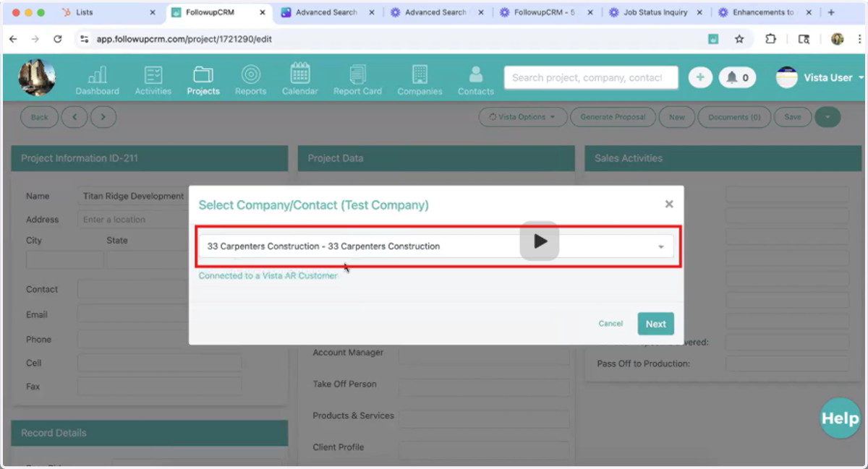Screen dimensions: 868x469
Task: Open the teal dropdown beside Save
Action: [x=827, y=117]
